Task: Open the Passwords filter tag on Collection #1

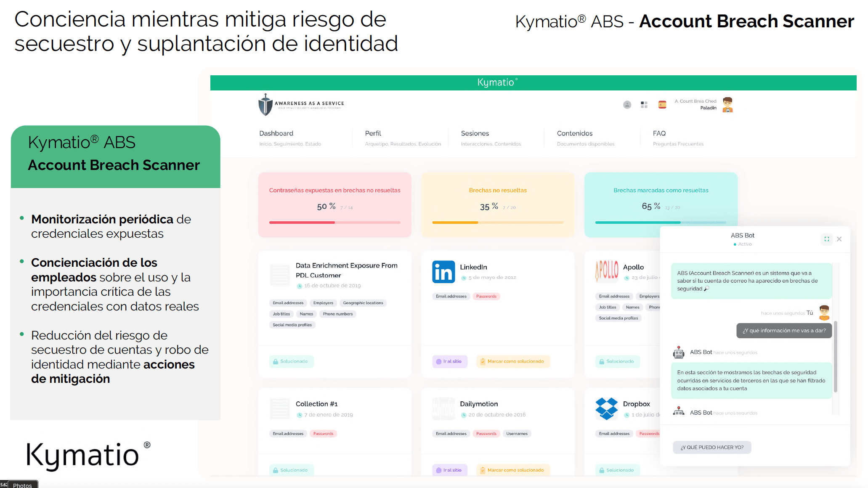Action: pos(323,433)
